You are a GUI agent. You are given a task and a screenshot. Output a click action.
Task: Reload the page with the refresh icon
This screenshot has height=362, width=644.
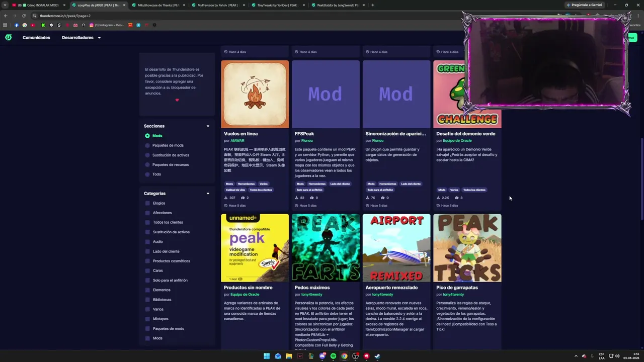pos(24,16)
